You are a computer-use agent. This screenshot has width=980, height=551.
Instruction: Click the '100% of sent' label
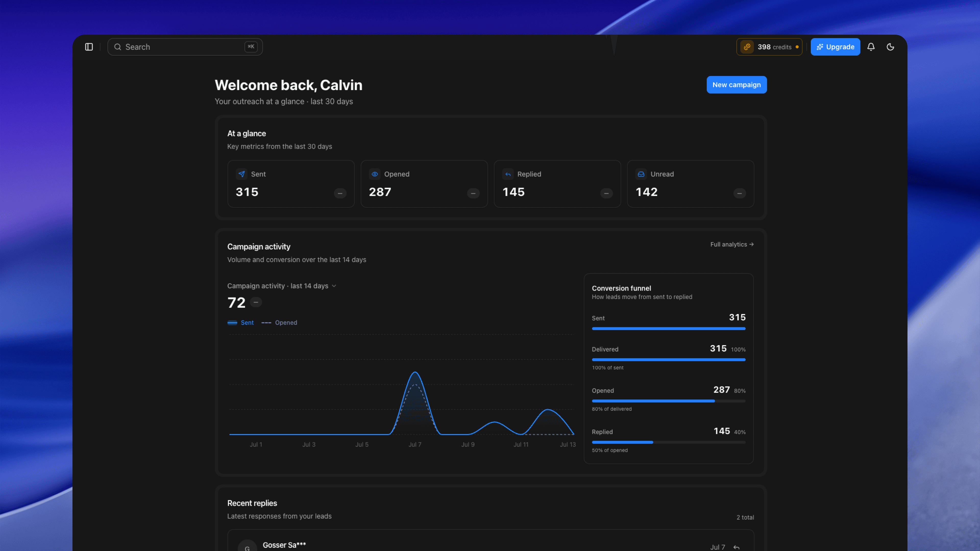click(608, 368)
